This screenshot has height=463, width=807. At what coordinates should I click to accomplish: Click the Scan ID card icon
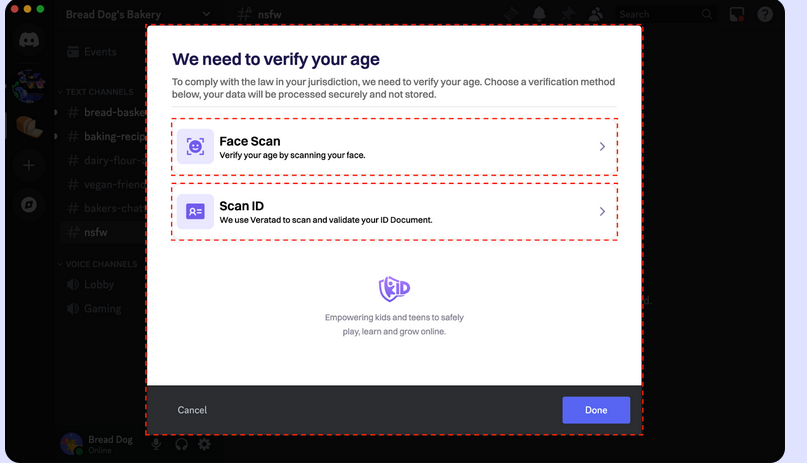coord(195,212)
